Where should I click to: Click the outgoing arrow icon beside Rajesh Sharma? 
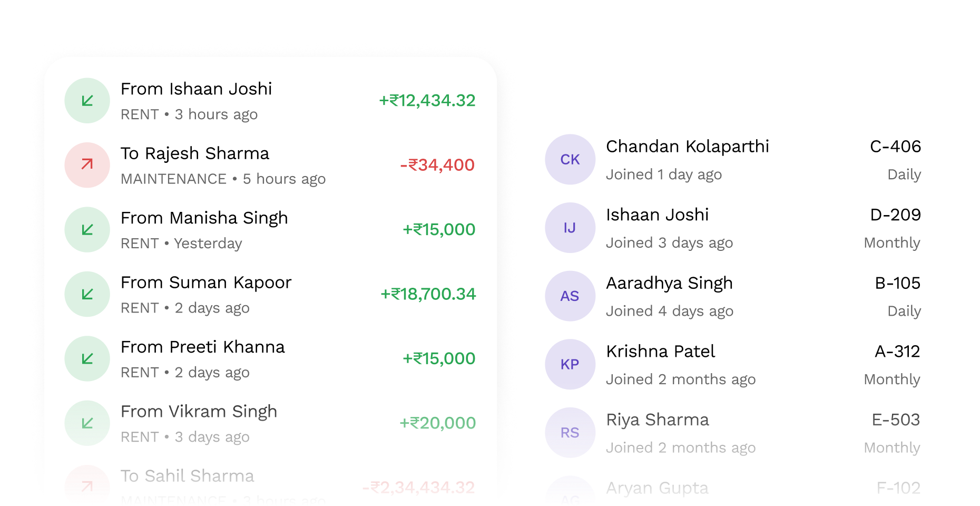[87, 165]
